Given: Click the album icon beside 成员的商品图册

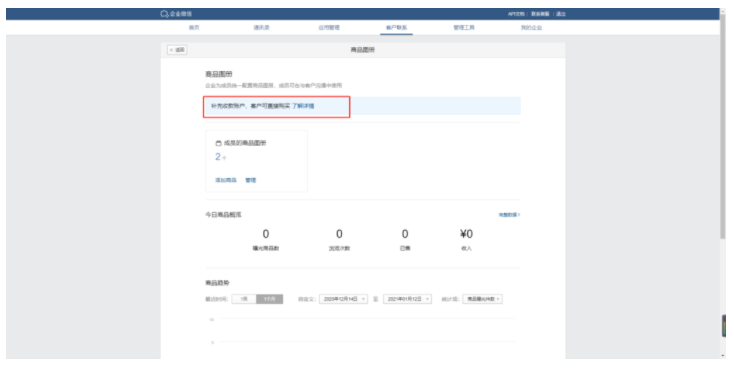Looking at the screenshot, I should 218,143.
